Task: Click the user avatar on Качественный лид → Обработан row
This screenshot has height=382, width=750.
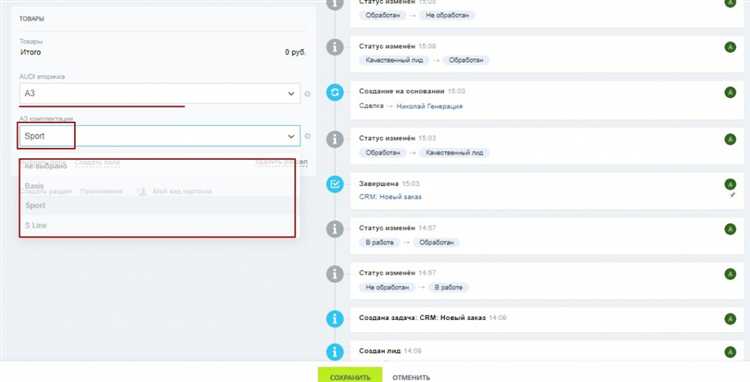Action: pos(730,47)
